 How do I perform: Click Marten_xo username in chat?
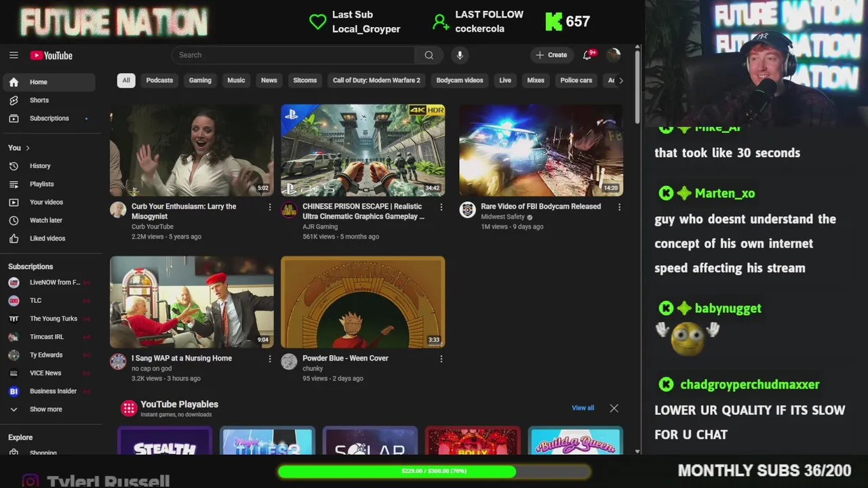point(725,193)
